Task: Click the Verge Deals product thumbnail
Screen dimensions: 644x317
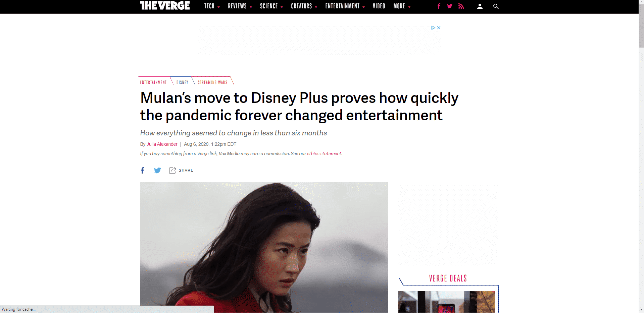Action: (446, 302)
